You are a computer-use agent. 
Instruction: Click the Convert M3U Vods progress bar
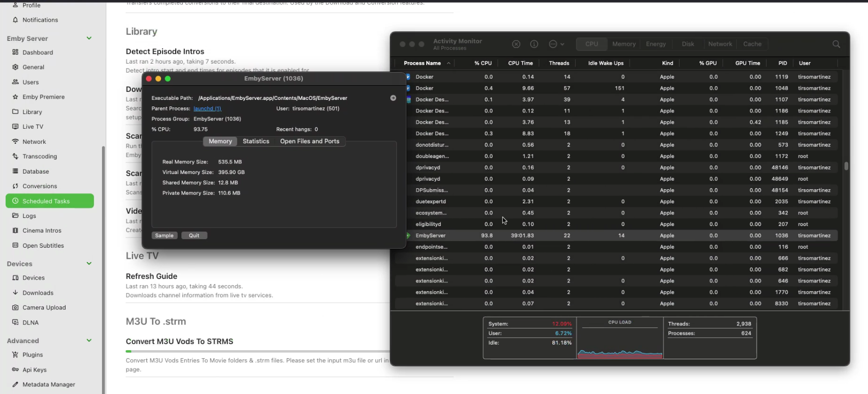(x=258, y=351)
